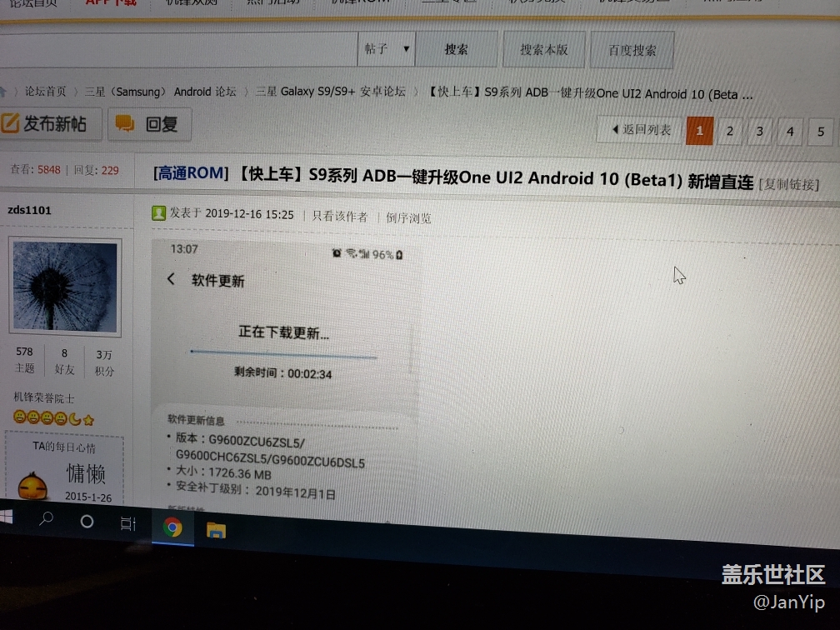Open the 帖子 search type dropdown
Viewport: 840px width, 630px height.
point(387,49)
